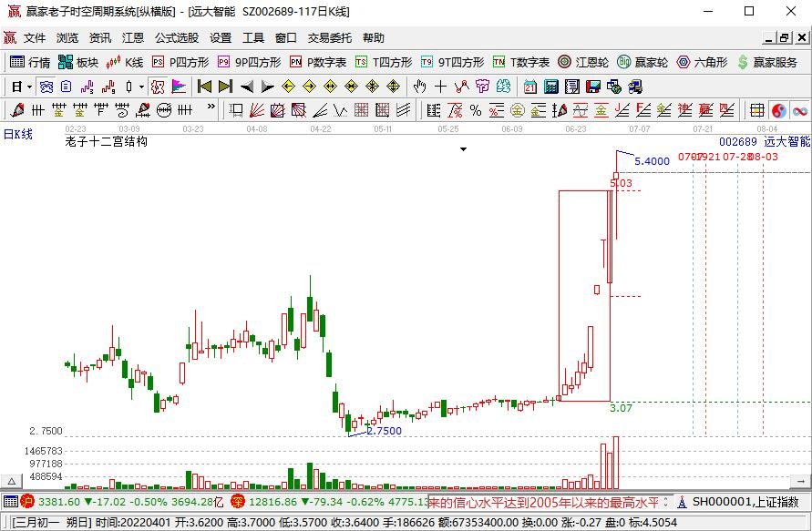The width and height of the screenshot is (812, 531).
Task: Open the small black triangle dropdown above the chart
Action: pos(464,149)
